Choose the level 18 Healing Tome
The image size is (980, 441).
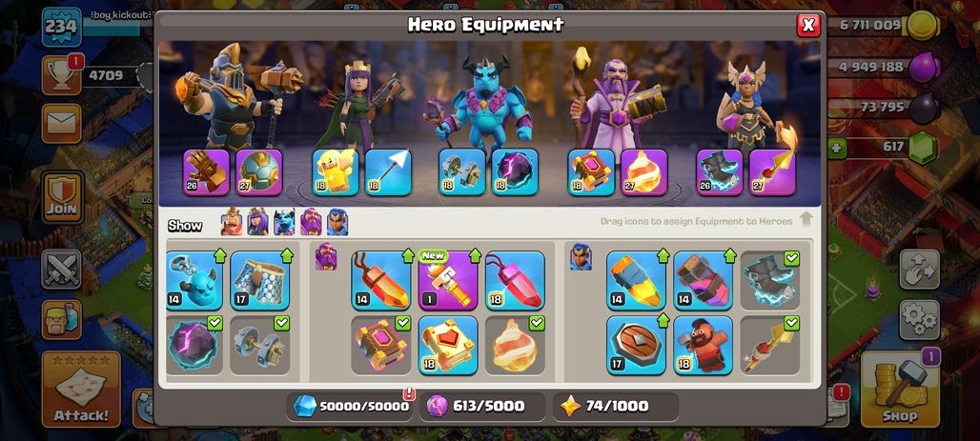tap(447, 345)
